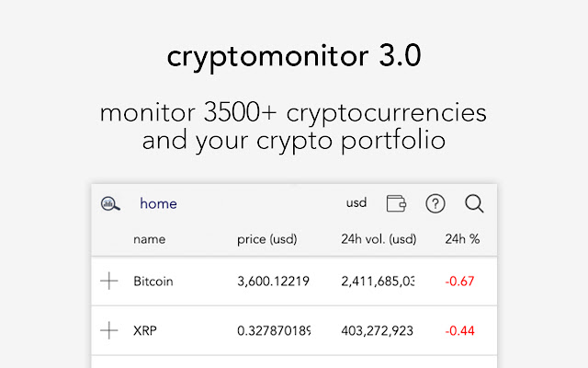Screen dimensions: 588x368
Task: Go to the home link
Action: pyautogui.click(x=158, y=203)
